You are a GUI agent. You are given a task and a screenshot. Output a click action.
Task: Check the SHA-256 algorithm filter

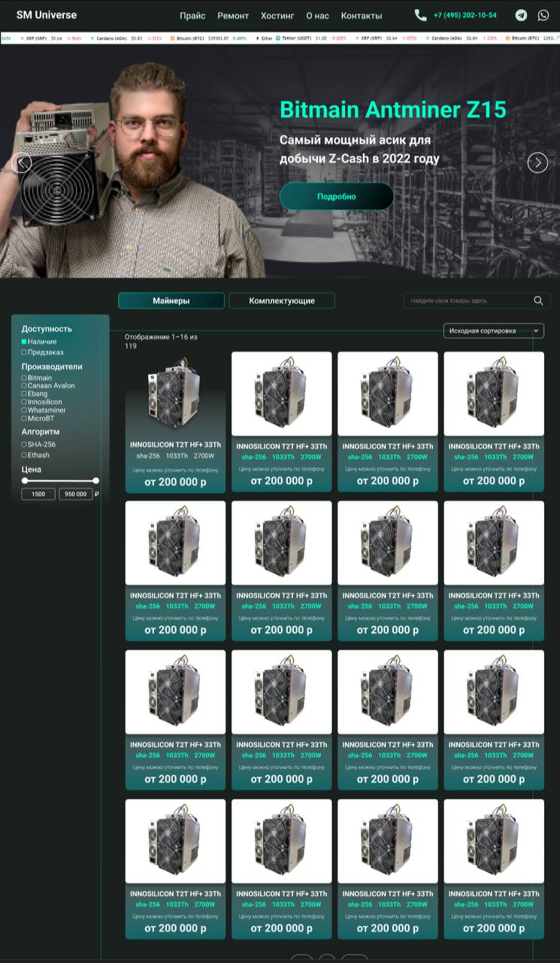24,445
